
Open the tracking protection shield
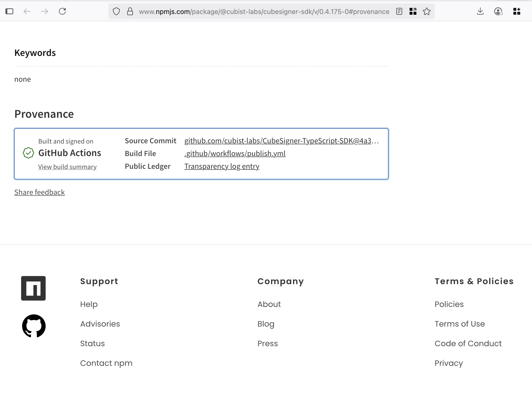[116, 12]
